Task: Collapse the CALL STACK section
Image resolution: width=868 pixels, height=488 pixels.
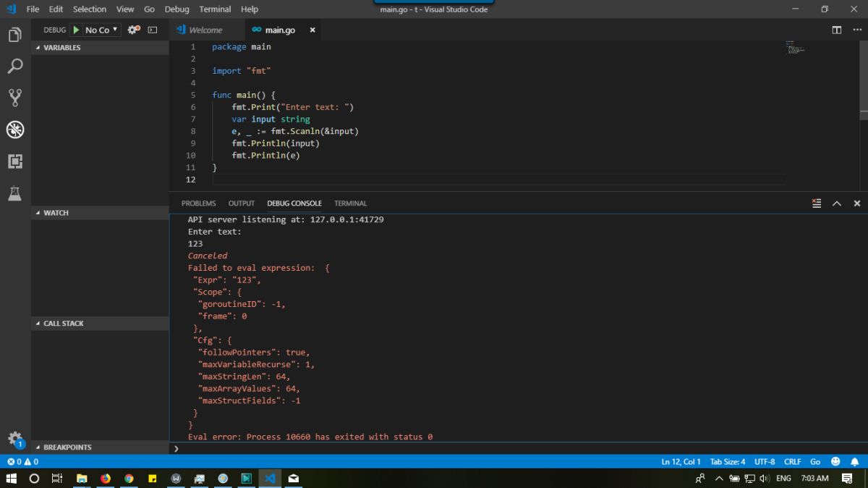Action: 100,324
